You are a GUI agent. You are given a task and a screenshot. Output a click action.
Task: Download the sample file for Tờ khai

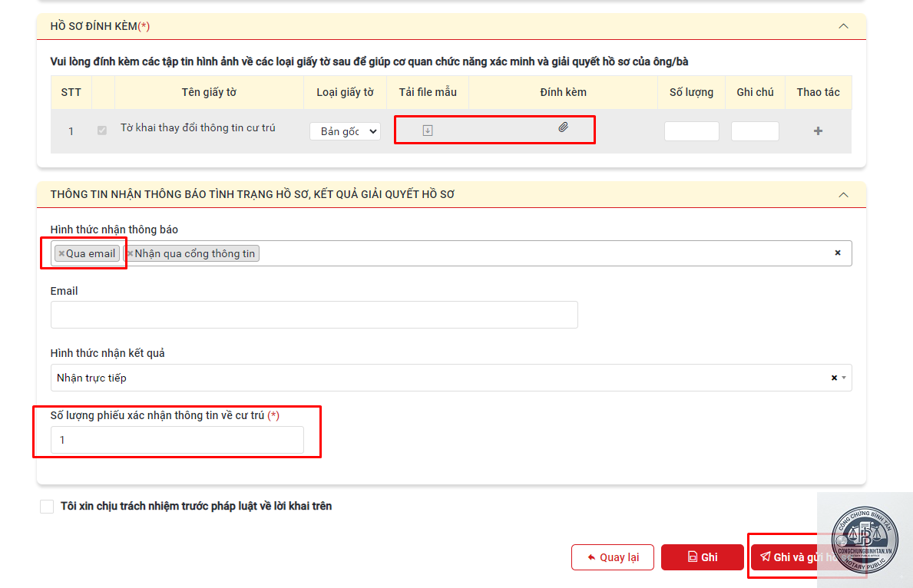(428, 130)
